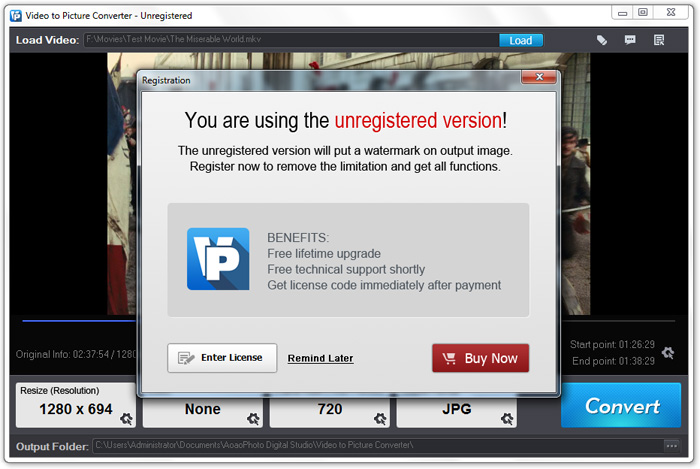Click the VP logo in benefits panel

point(218,259)
